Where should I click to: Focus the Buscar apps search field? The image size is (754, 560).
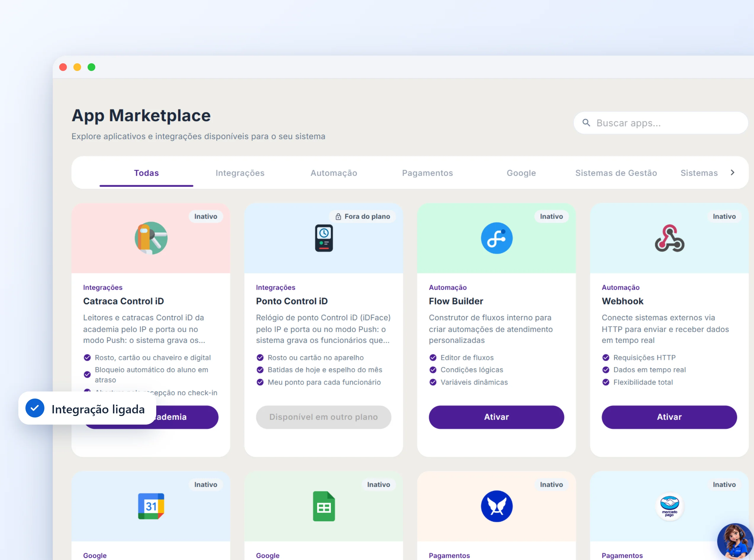[x=660, y=123]
